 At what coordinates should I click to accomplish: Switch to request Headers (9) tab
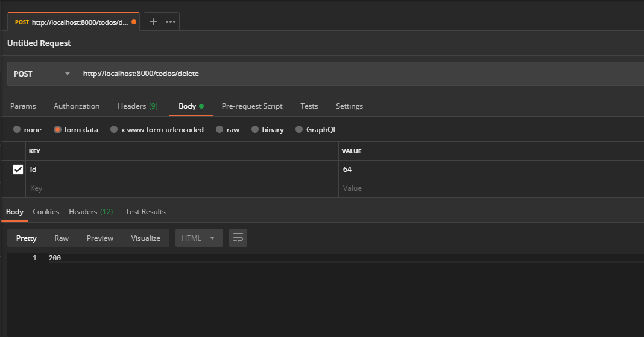pos(137,106)
